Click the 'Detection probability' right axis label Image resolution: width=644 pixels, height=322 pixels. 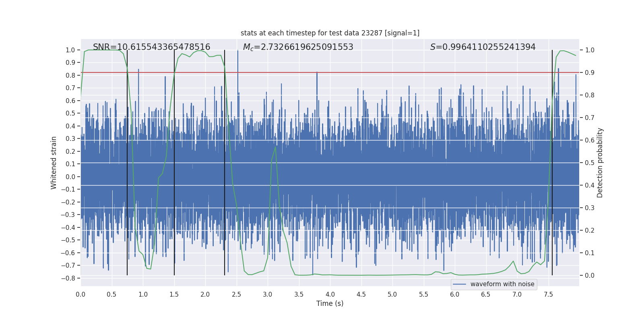[x=600, y=163]
